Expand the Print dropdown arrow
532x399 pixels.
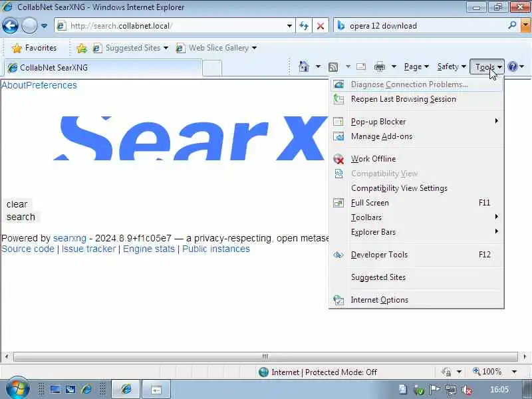394,66
